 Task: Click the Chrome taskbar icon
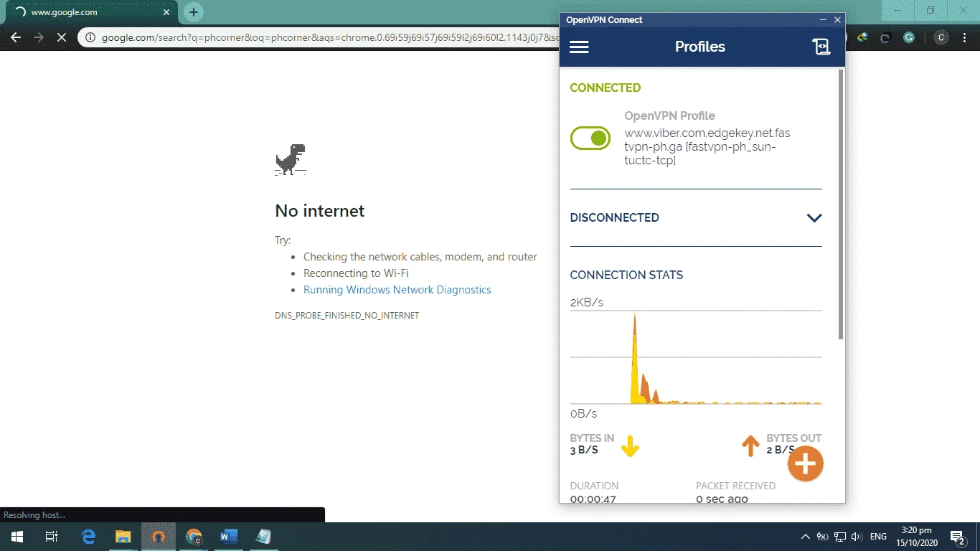point(194,537)
